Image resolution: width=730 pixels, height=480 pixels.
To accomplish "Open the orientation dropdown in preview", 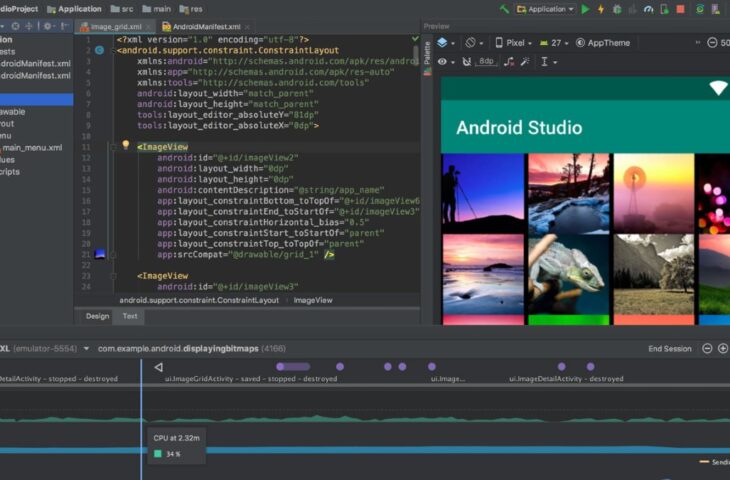I will [x=474, y=43].
